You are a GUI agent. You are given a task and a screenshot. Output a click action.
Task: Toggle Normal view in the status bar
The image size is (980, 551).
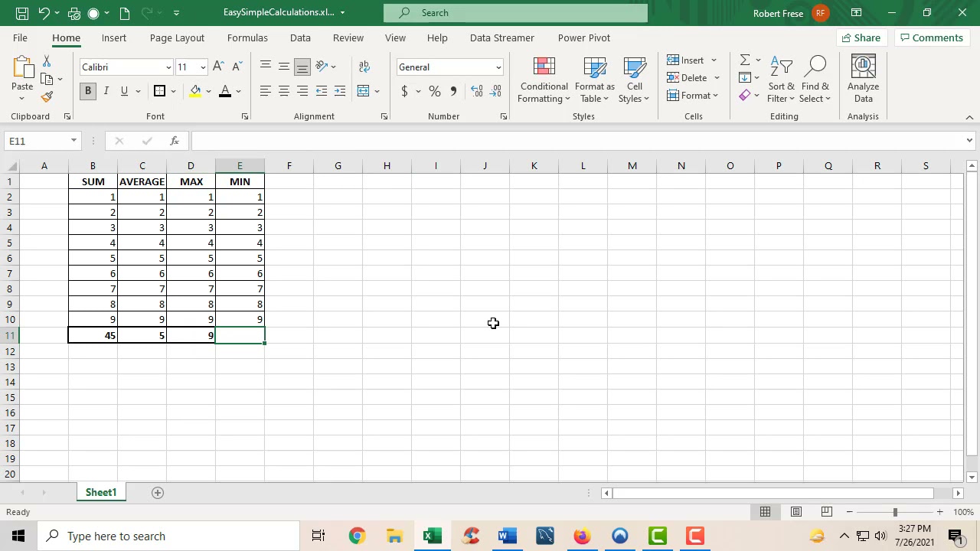(x=765, y=512)
